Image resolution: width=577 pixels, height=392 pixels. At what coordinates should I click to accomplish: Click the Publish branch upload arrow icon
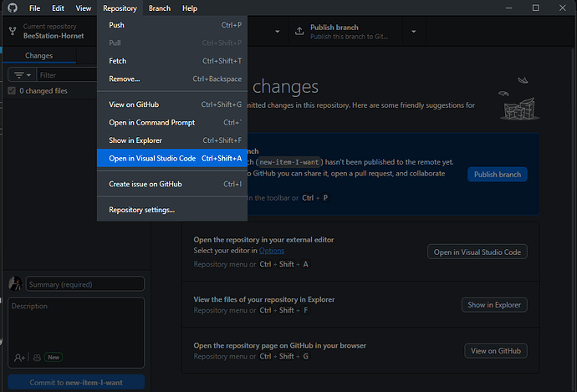click(x=299, y=31)
